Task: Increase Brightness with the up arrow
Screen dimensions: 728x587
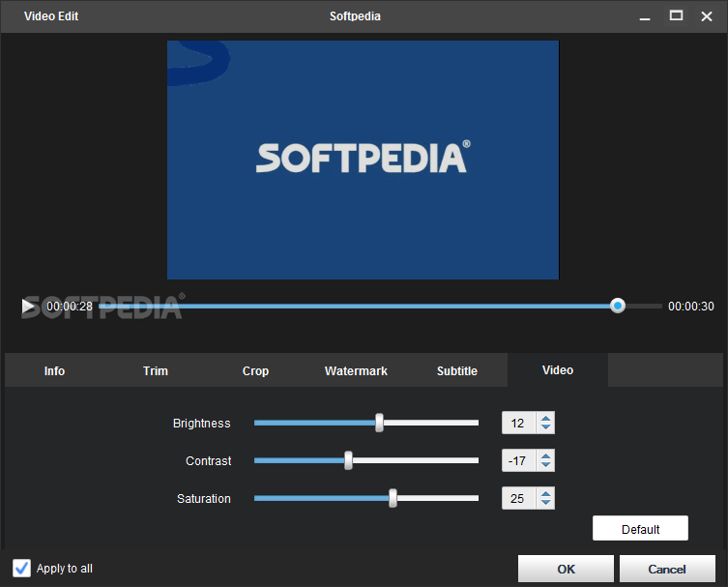Action: click(545, 418)
